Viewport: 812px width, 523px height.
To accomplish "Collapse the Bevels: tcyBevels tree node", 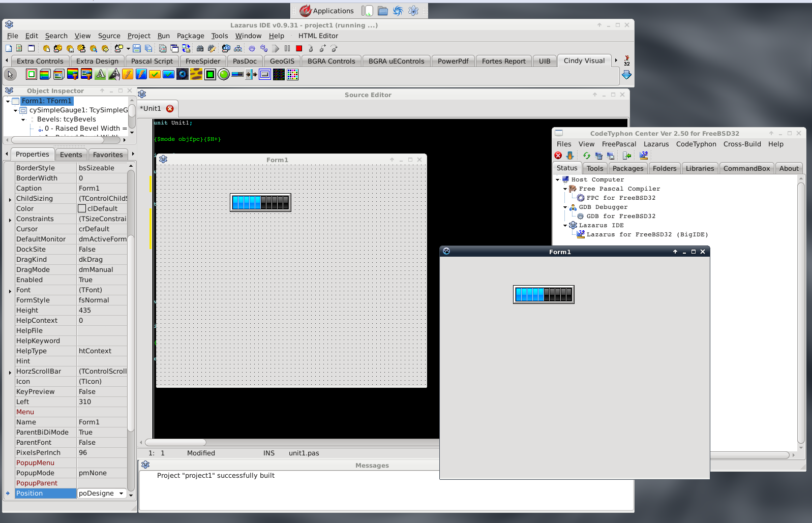I will click(x=23, y=120).
